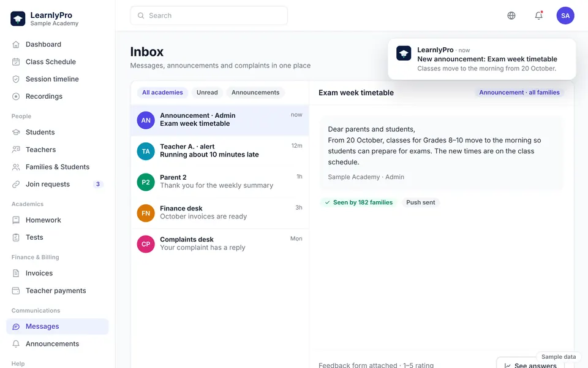Viewport: 588px width, 368px height.
Task: Click the P2 avatar of Parent 2
Action: tap(146, 182)
